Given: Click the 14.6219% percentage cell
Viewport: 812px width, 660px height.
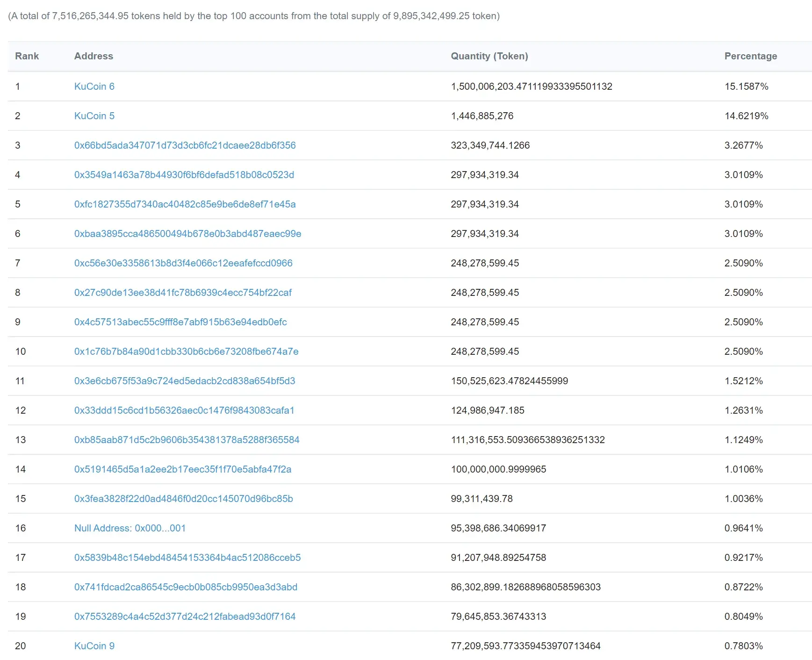Looking at the screenshot, I should [x=747, y=116].
